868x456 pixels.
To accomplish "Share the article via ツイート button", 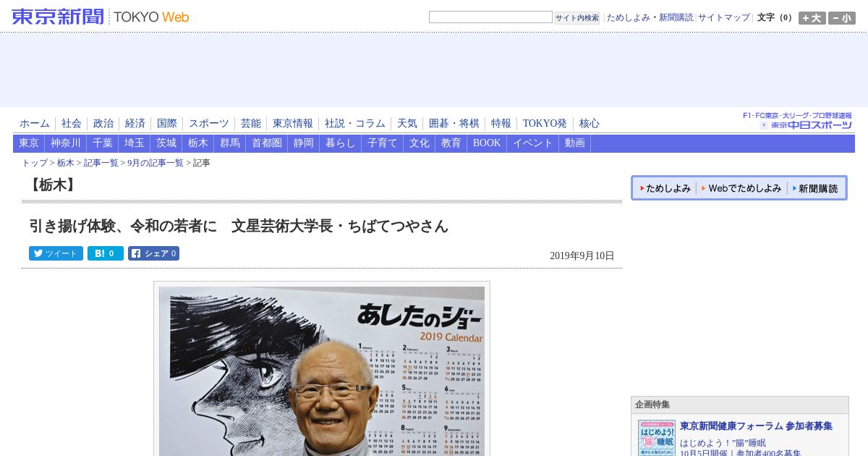I will pyautogui.click(x=56, y=253).
